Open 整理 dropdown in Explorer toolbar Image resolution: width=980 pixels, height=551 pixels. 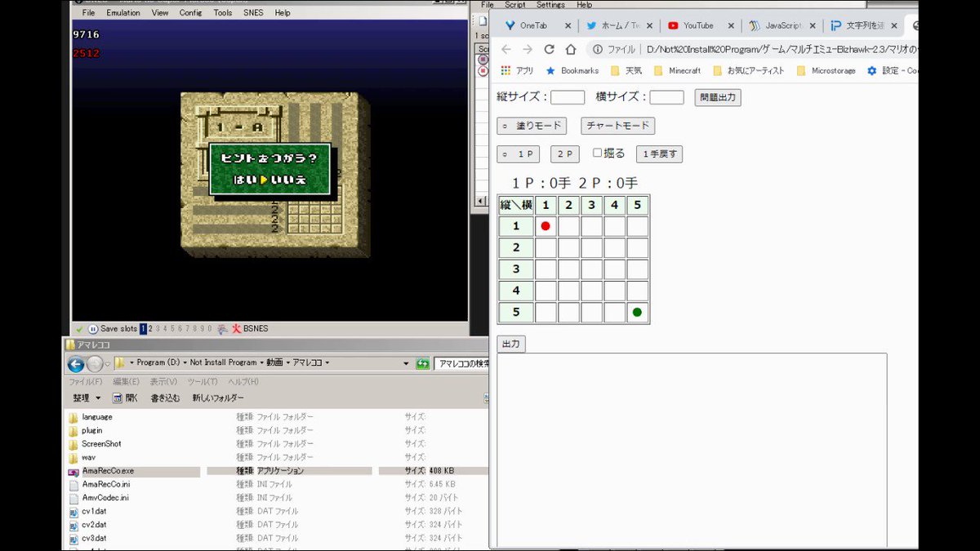point(87,398)
